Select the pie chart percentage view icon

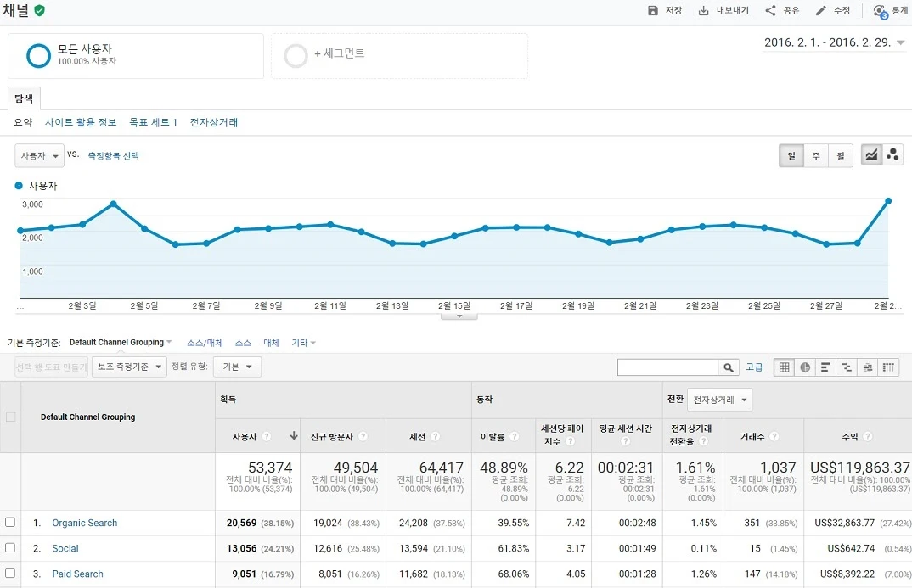coord(805,367)
